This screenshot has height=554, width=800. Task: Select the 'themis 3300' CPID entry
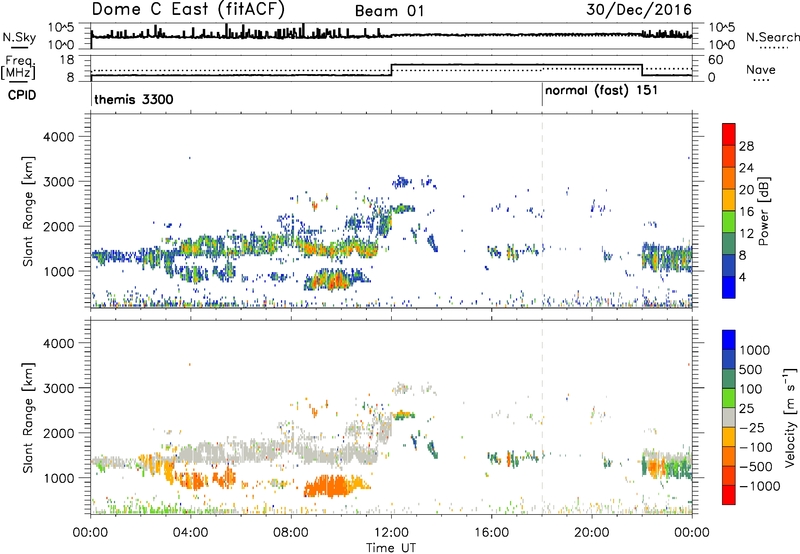tap(134, 99)
